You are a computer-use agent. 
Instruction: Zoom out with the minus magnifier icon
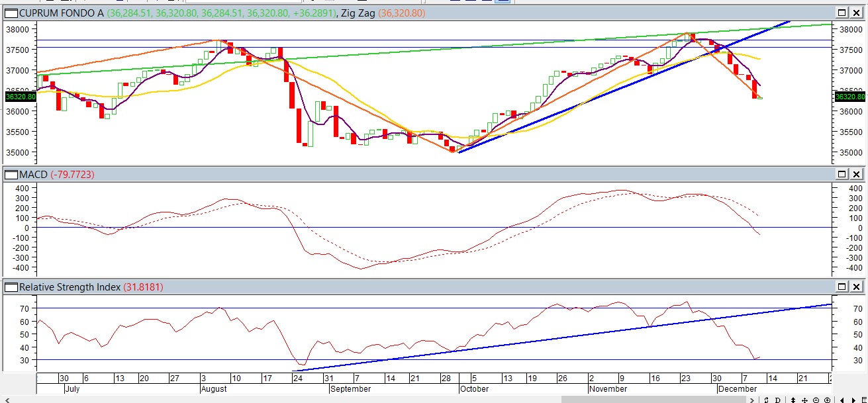816,400
